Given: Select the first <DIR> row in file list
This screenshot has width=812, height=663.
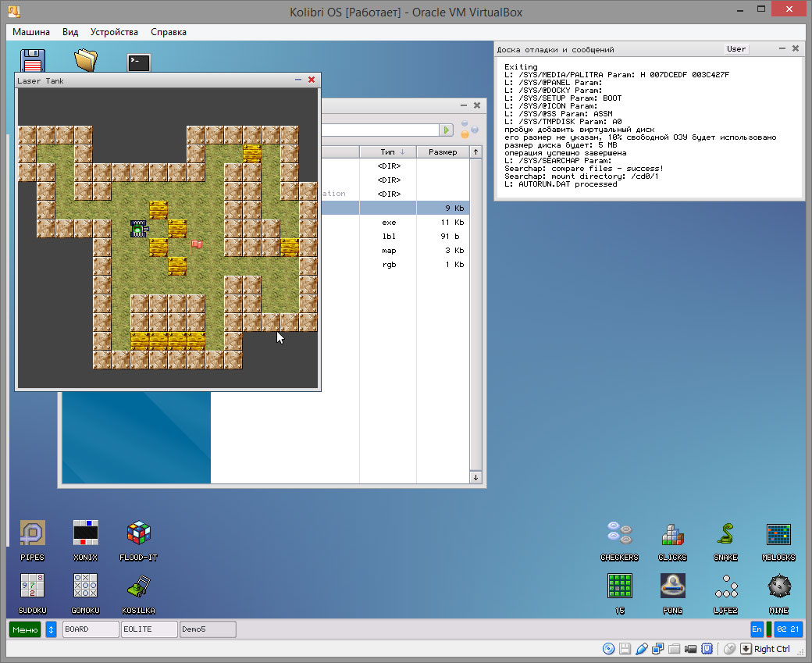Looking at the screenshot, I should (x=395, y=166).
